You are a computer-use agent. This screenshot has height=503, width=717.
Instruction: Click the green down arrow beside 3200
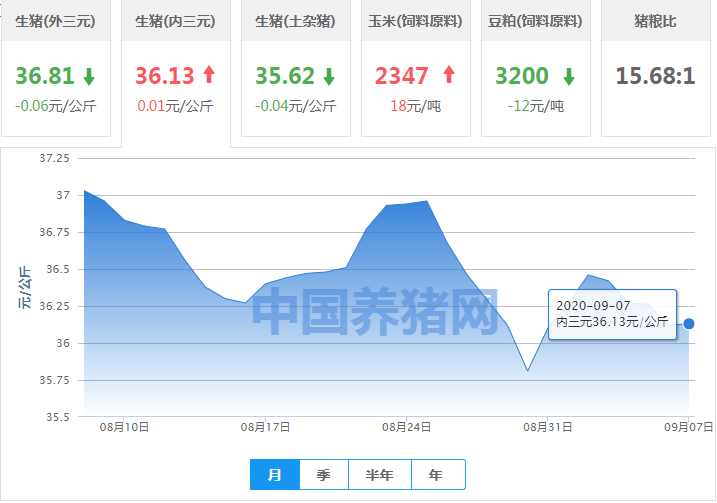[568, 76]
